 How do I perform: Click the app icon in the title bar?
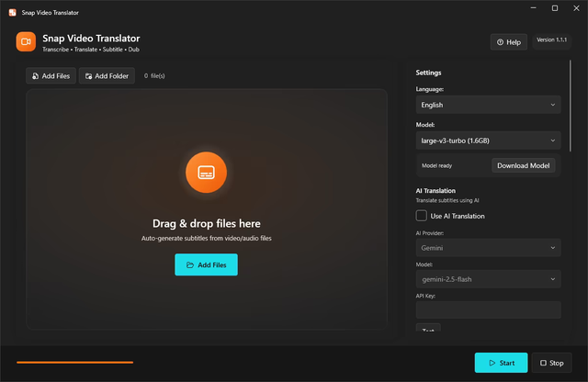[12, 12]
